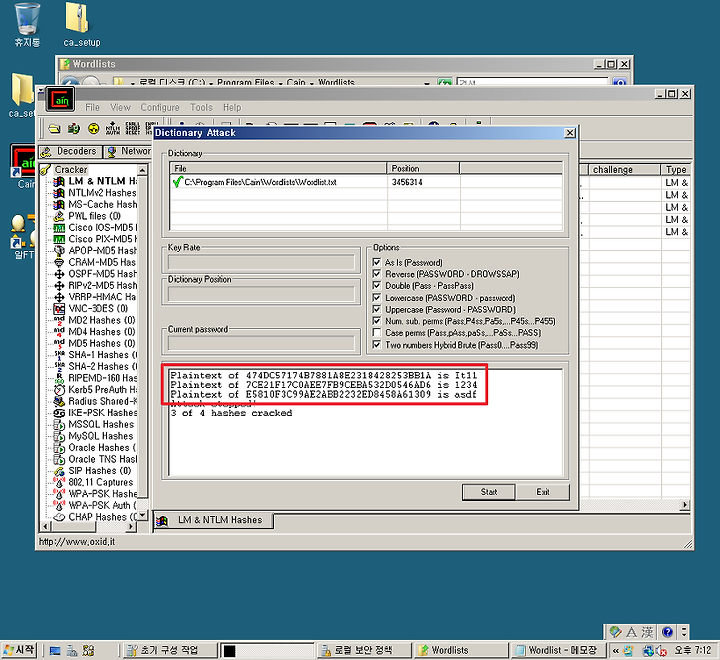
Task: Click the Cracker tree's scroll-left arrow
Action: pos(45,526)
